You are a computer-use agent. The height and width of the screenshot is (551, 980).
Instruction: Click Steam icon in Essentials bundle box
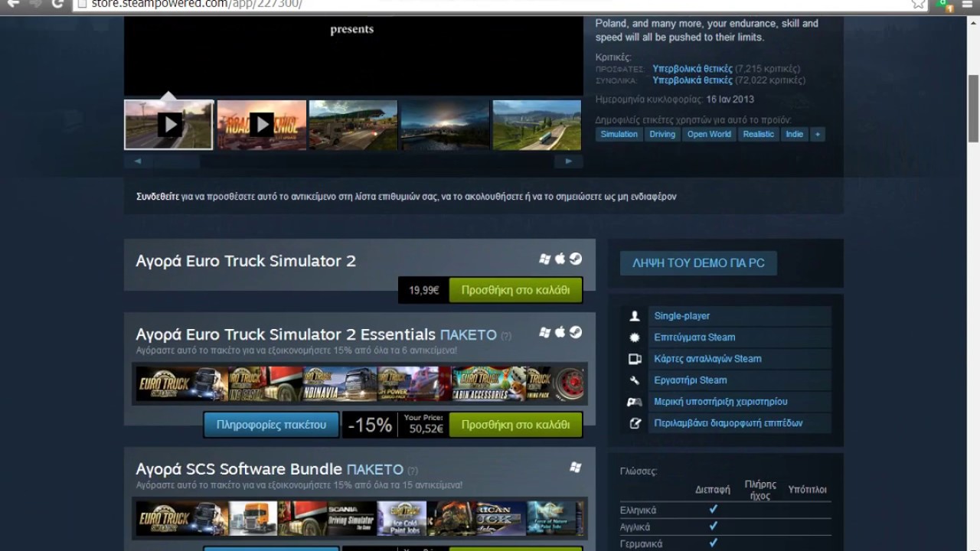(576, 332)
